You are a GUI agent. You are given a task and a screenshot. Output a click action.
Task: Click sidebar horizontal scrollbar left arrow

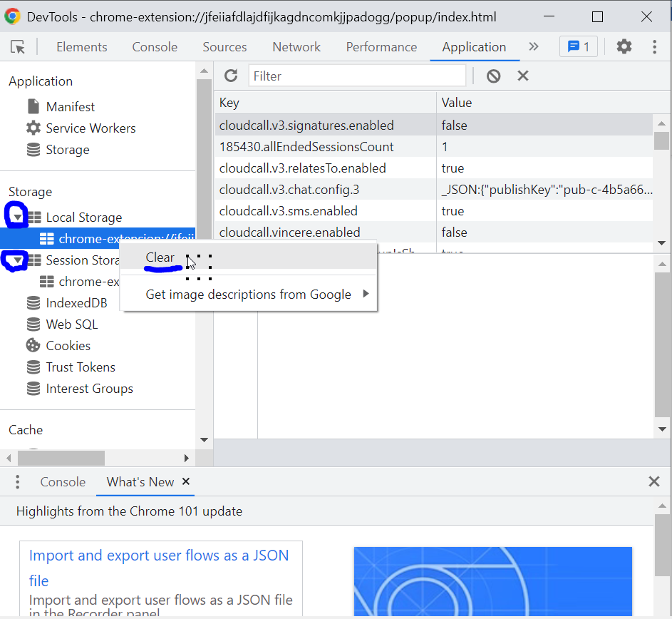coord(9,458)
